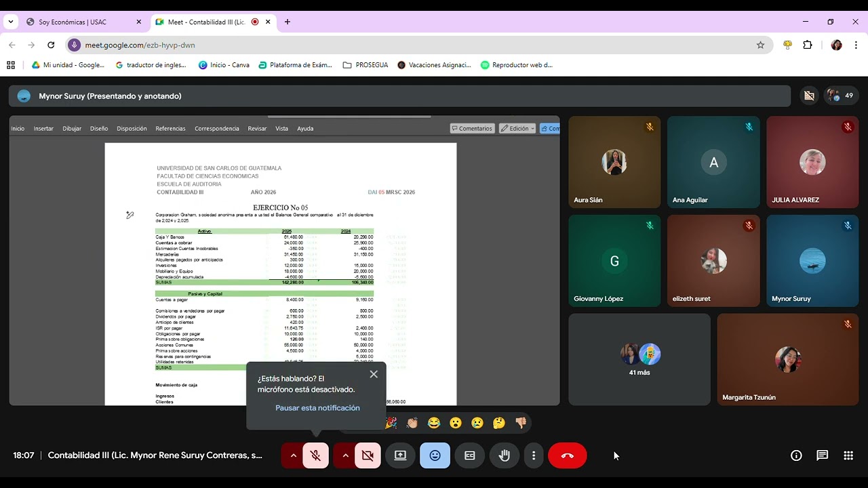
Task: Send the party popper reaction
Action: pos(391,423)
